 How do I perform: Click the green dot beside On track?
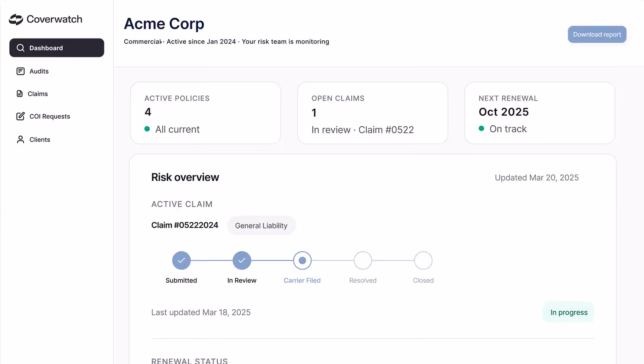[481, 129]
